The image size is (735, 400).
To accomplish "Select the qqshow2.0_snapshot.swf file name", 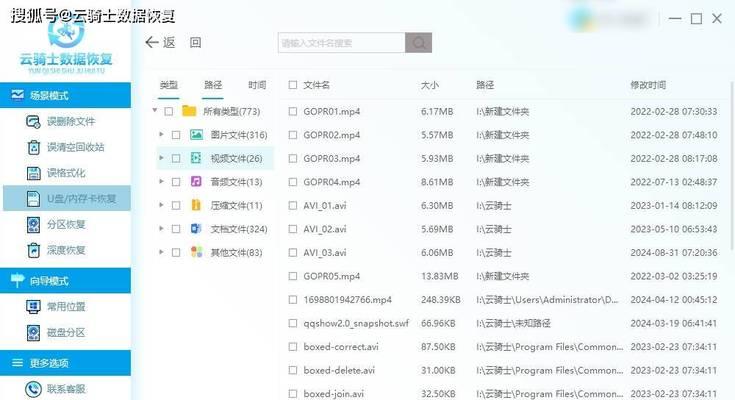I will [356, 324].
